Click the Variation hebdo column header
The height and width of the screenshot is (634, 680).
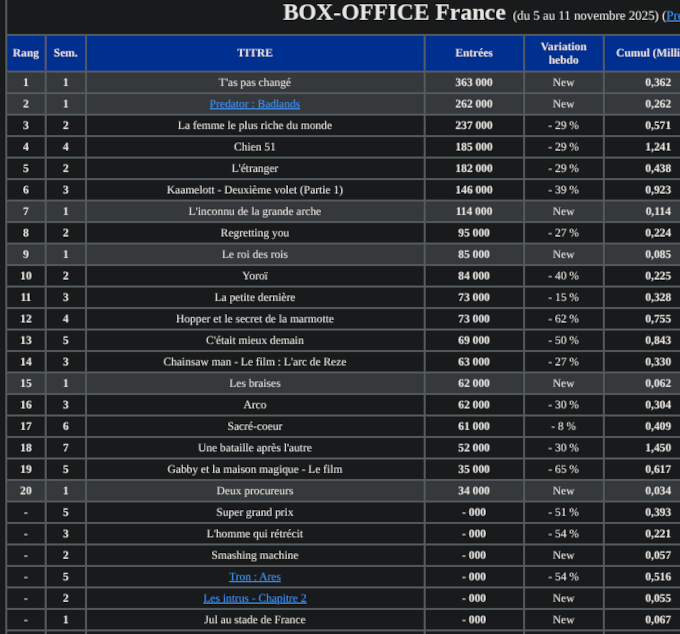[x=563, y=53]
